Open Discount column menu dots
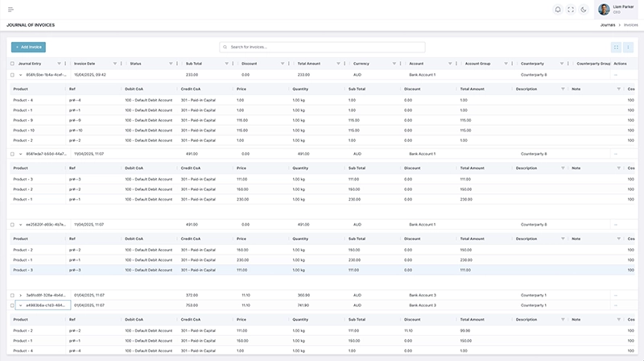The height and width of the screenshot is (361, 644). [289, 64]
